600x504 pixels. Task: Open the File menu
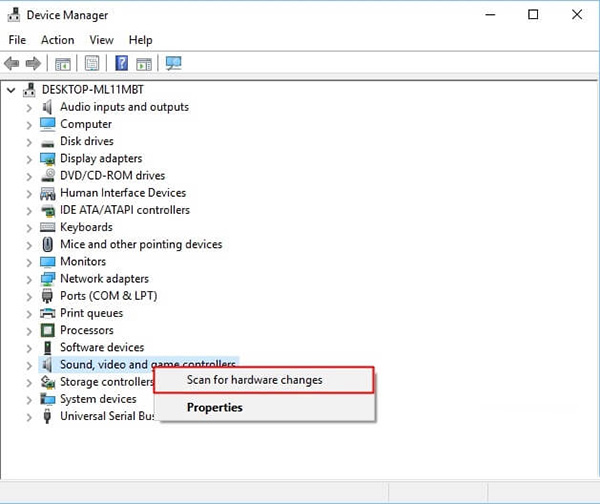pos(17,40)
